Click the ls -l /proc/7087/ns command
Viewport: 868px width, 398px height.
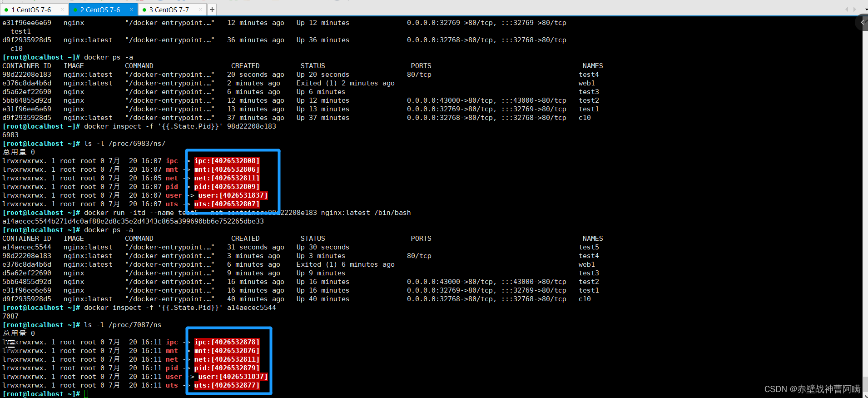(x=123, y=325)
